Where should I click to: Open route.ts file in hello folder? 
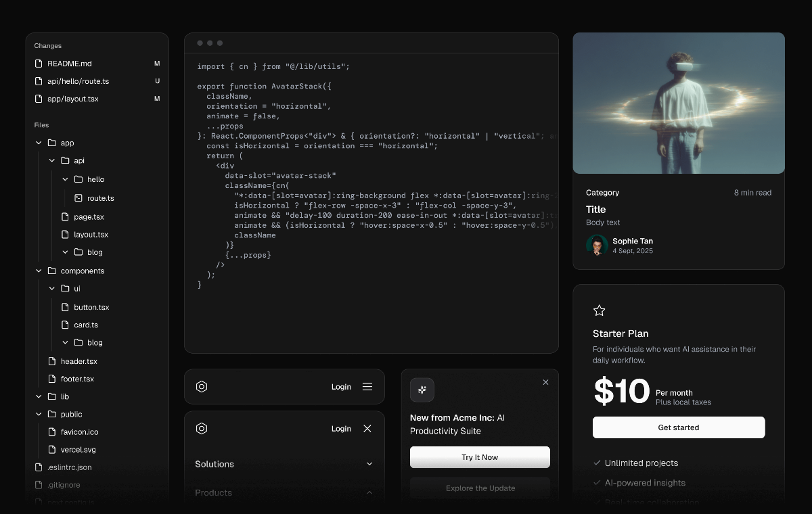[100, 198]
